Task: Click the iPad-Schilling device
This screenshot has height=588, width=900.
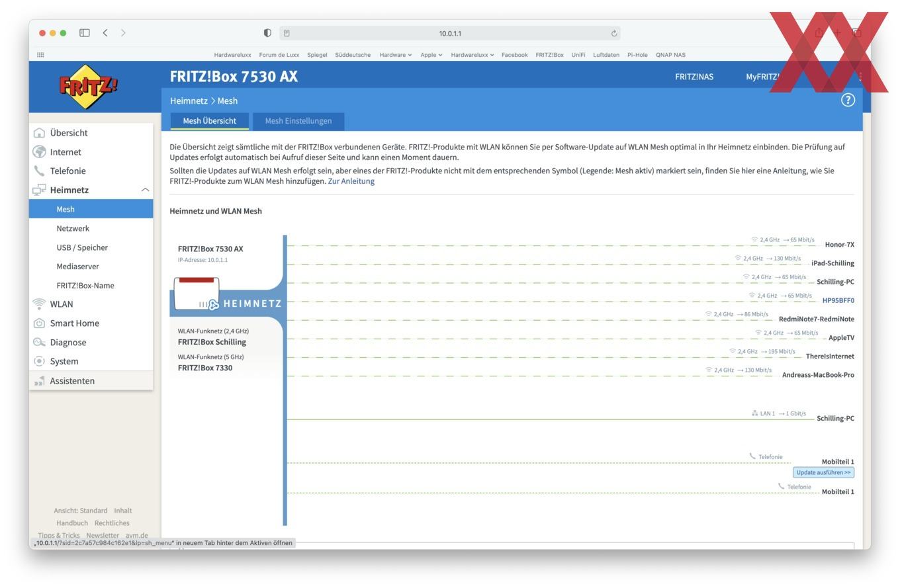Action: pos(832,263)
